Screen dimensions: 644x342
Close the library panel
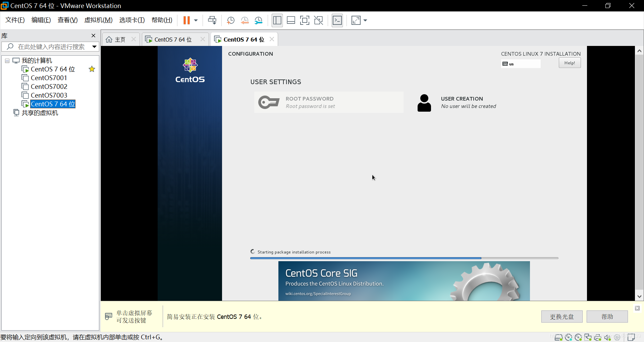pyautogui.click(x=94, y=36)
